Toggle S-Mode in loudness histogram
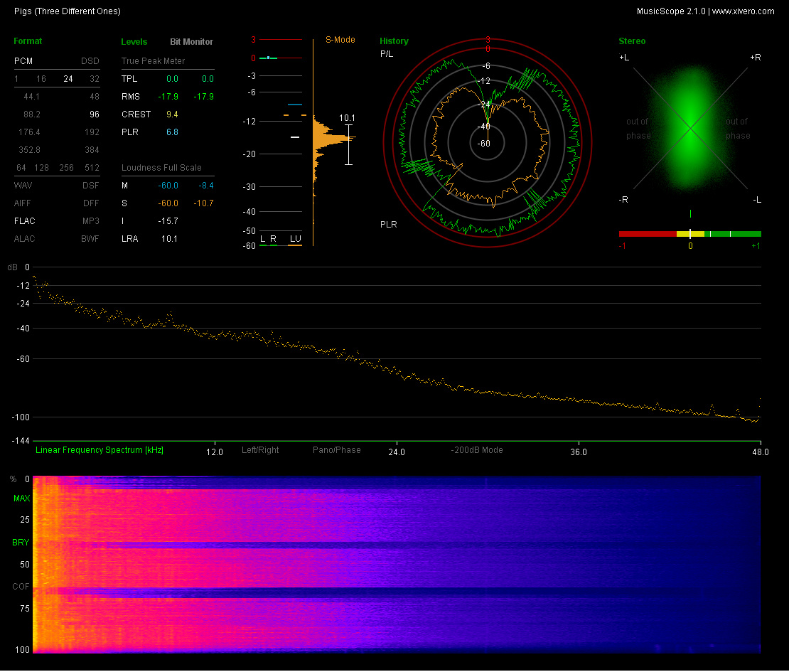789x672 pixels. pos(340,40)
